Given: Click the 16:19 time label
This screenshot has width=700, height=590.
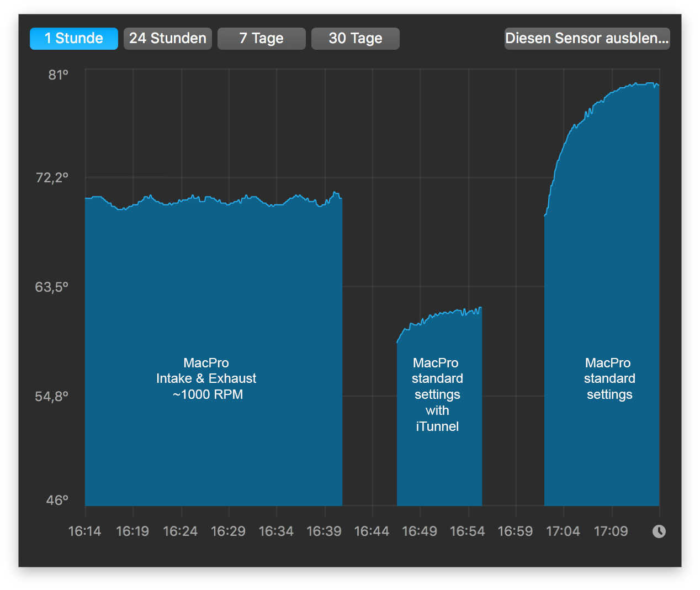Looking at the screenshot, I should pos(132,531).
